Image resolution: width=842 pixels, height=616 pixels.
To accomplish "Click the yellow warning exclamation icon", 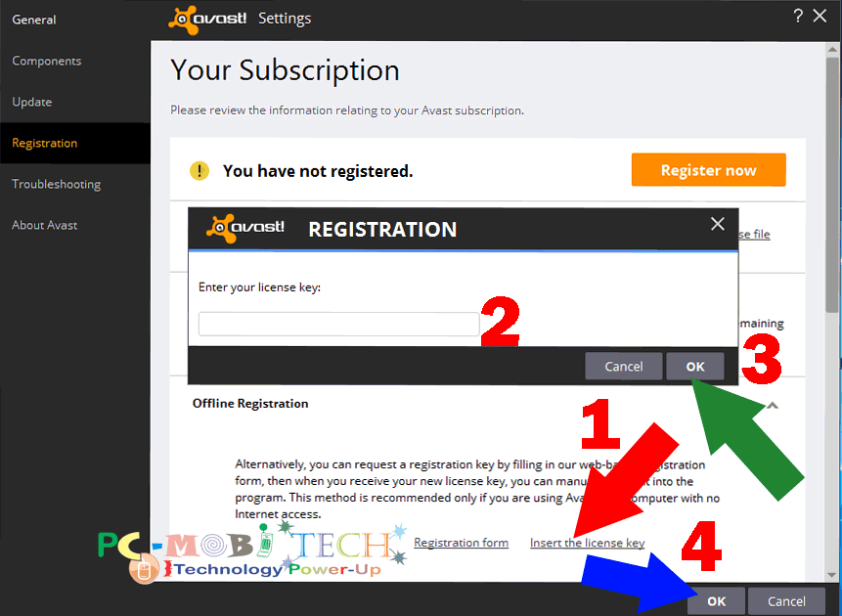I will 199,171.
